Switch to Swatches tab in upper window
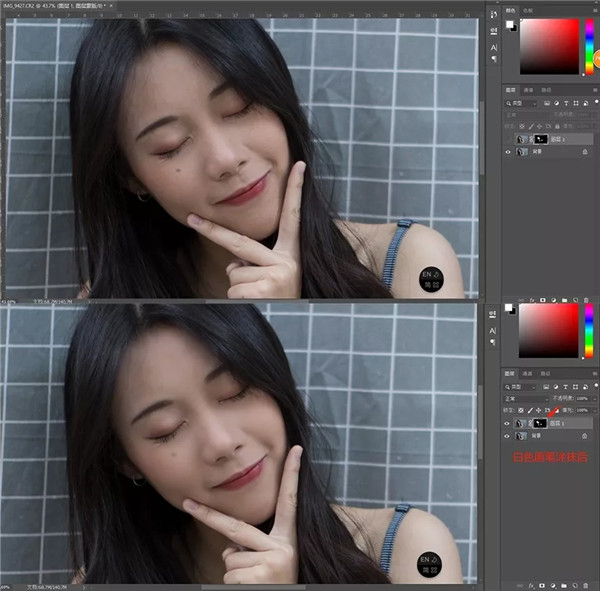The width and height of the screenshot is (600, 591). click(x=528, y=11)
